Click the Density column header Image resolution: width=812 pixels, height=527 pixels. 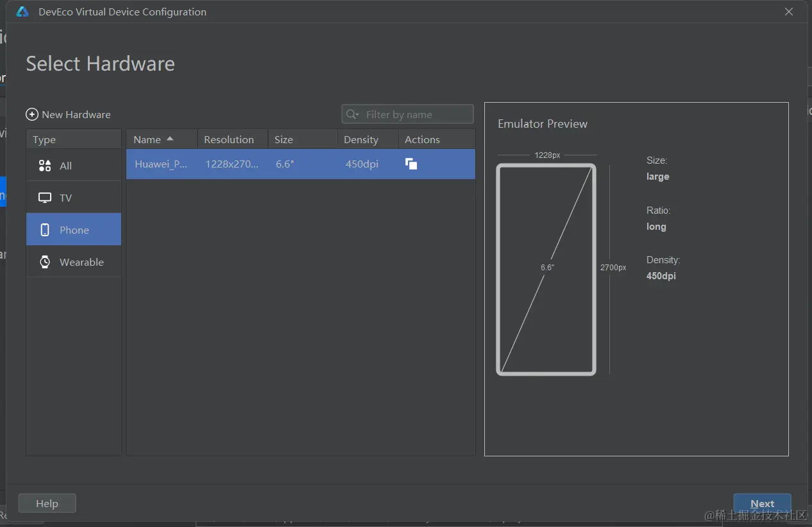point(368,139)
